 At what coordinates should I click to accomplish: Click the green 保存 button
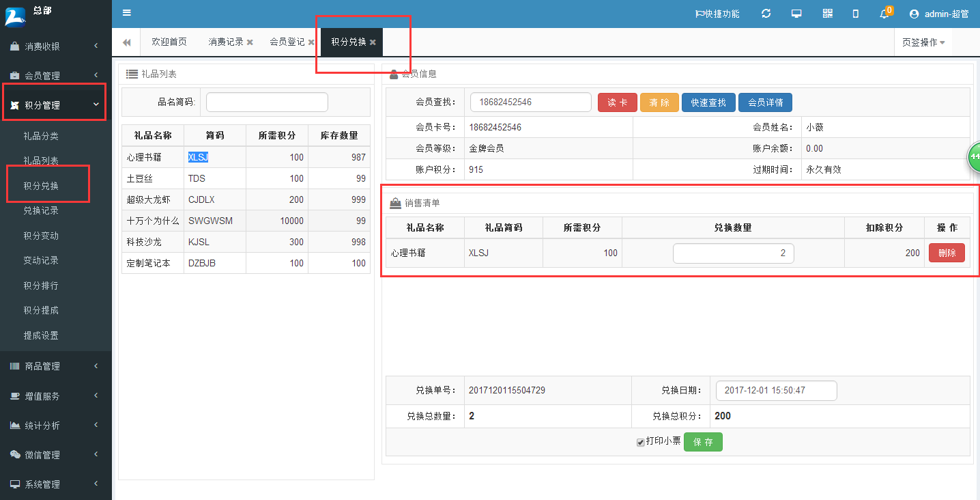tap(703, 443)
